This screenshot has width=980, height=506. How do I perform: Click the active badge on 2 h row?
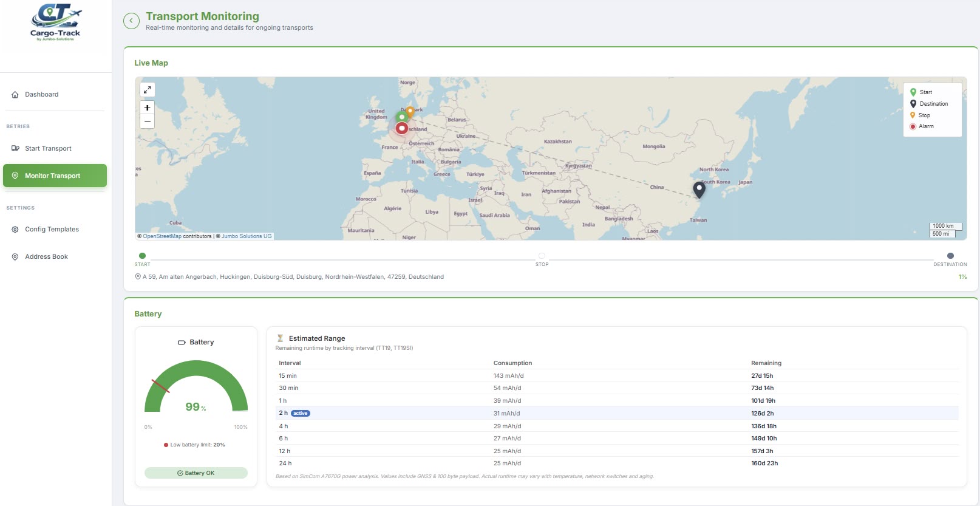301,414
